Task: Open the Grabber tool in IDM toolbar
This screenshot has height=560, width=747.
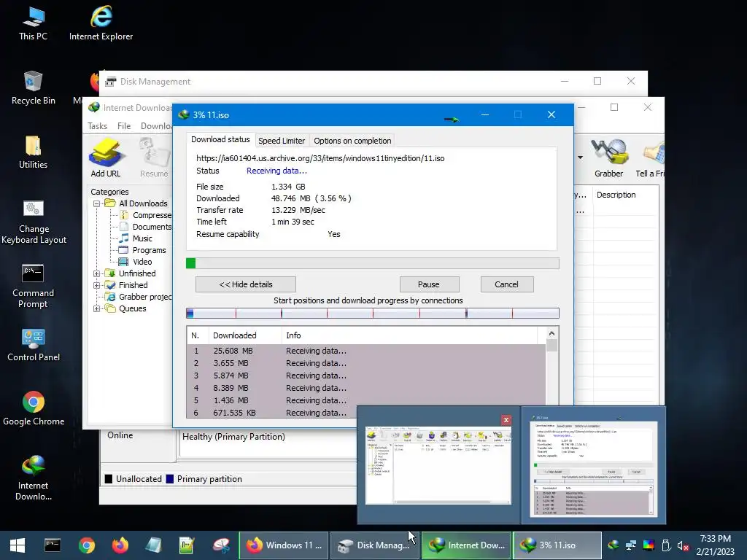Action: 609,157
